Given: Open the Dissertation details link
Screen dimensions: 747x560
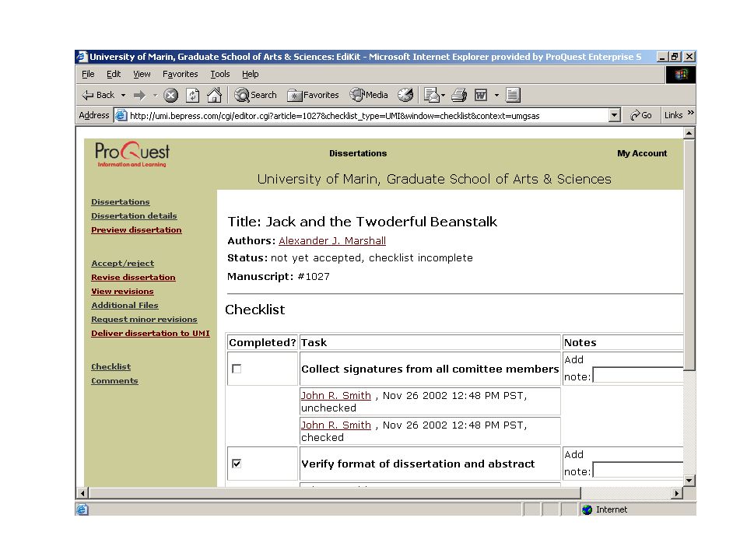Looking at the screenshot, I should [134, 215].
